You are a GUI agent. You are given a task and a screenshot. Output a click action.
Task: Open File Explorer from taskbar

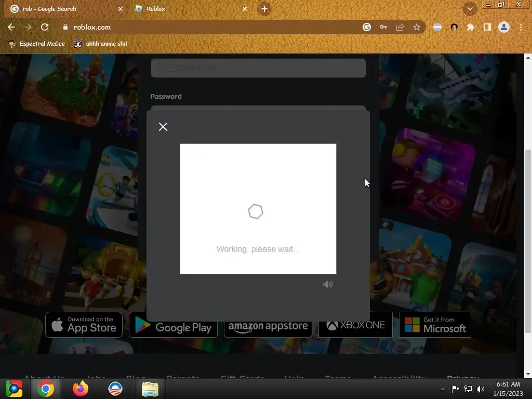pyautogui.click(x=150, y=389)
